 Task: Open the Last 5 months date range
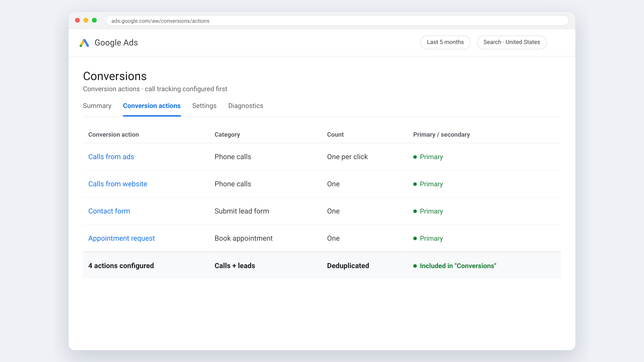coord(445,42)
